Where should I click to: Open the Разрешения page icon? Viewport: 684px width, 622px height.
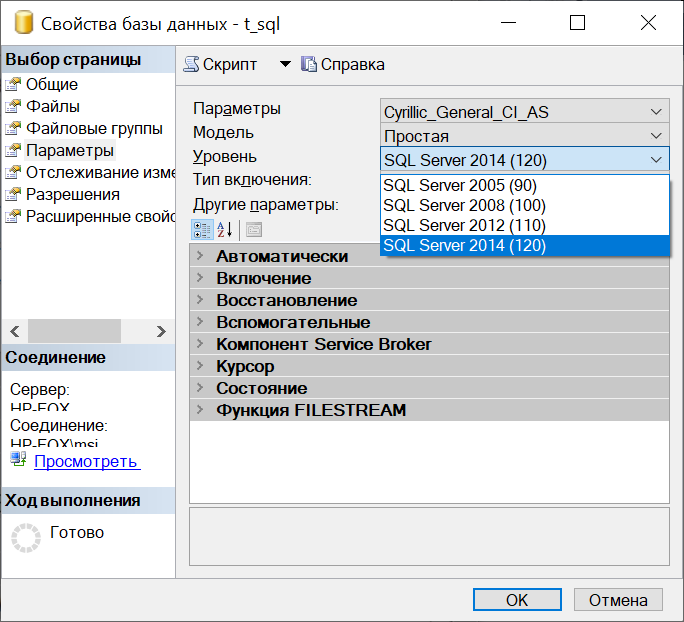point(13,195)
